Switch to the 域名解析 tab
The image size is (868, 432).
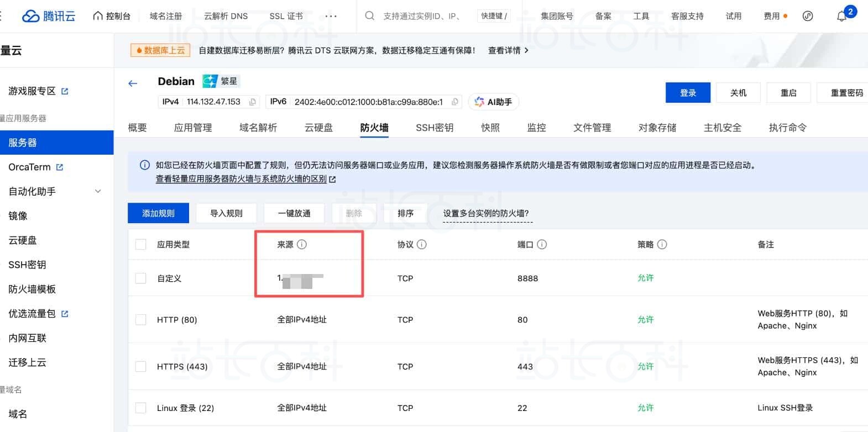coord(258,128)
